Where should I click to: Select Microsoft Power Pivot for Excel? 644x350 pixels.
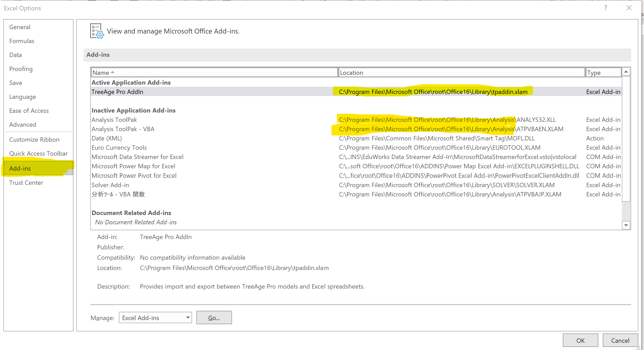(134, 176)
